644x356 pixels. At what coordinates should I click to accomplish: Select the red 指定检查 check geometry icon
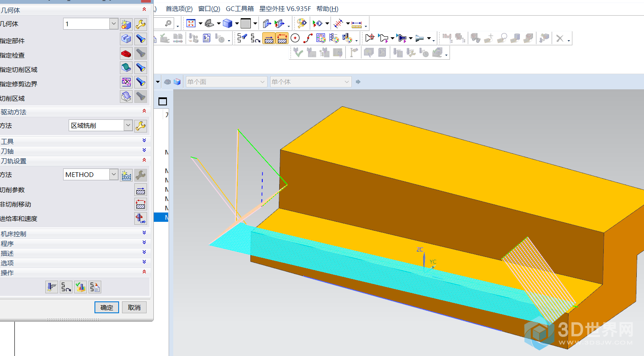(x=126, y=53)
